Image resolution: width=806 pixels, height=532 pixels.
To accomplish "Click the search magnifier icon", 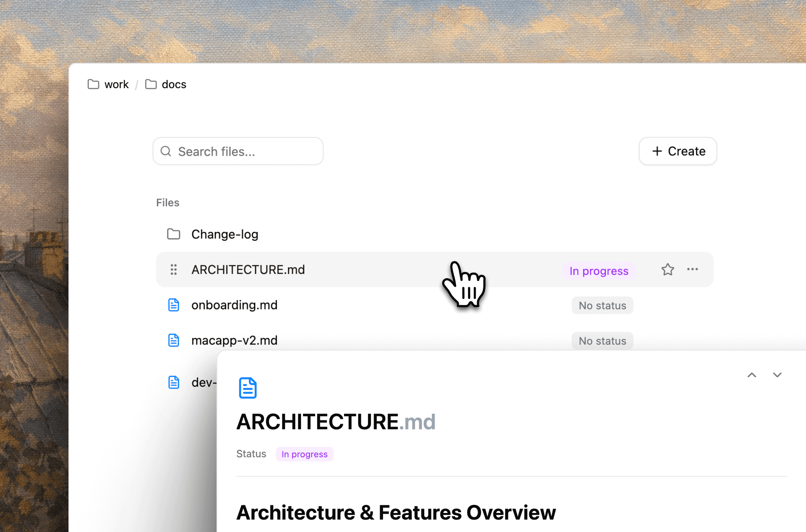I will tap(166, 151).
